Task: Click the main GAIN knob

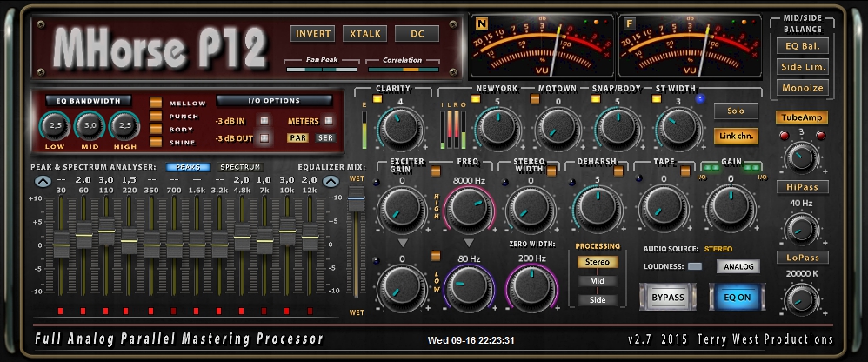Action: [731, 209]
